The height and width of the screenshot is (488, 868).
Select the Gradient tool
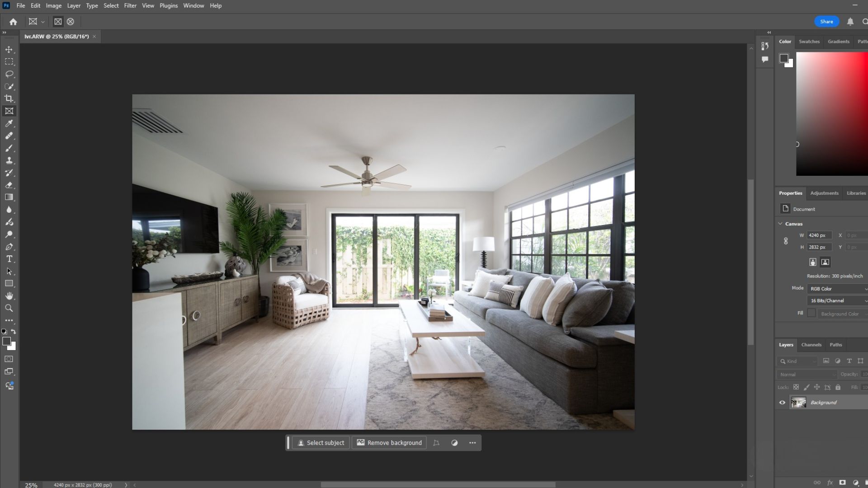click(x=9, y=197)
